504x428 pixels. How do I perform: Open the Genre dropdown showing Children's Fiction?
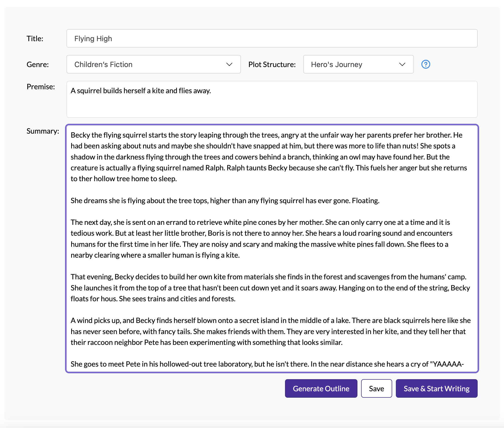tap(153, 64)
